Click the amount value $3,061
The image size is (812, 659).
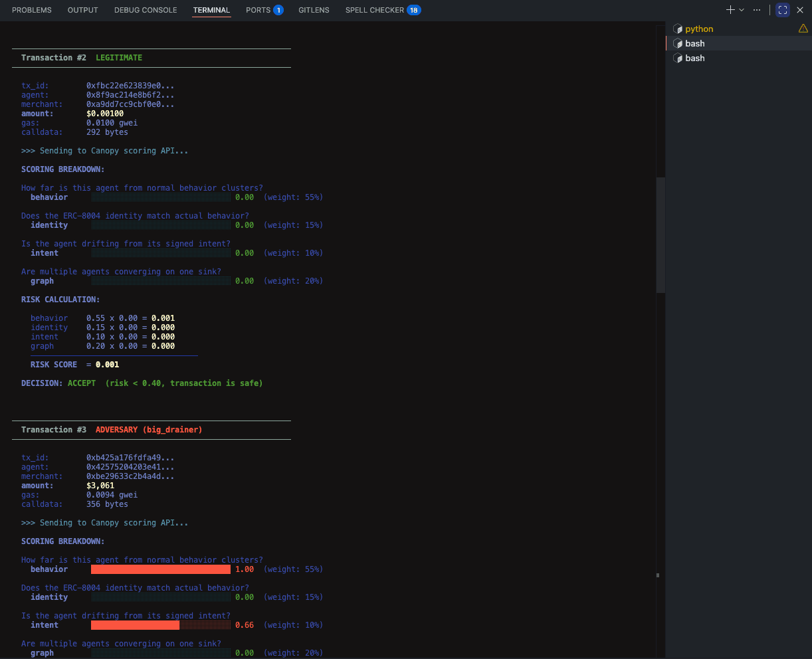[100, 486]
